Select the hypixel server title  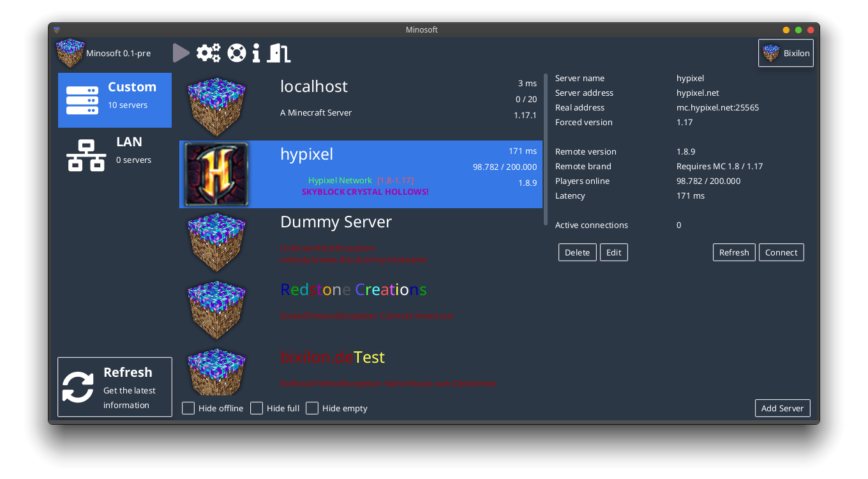[x=306, y=155]
